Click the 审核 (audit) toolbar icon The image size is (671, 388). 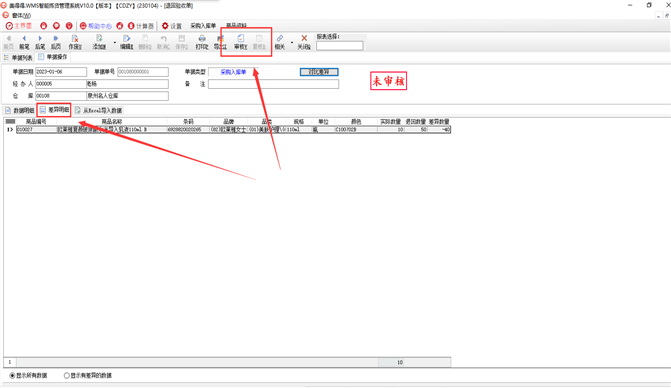click(x=240, y=39)
